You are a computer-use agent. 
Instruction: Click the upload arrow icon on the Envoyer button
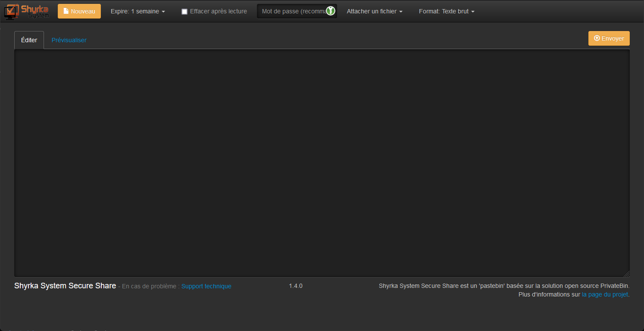point(597,38)
